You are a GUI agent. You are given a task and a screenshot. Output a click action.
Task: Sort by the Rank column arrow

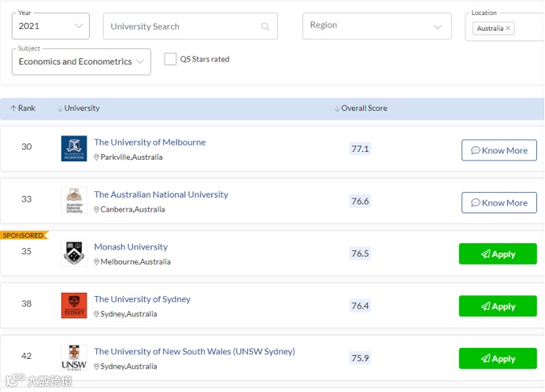point(13,109)
